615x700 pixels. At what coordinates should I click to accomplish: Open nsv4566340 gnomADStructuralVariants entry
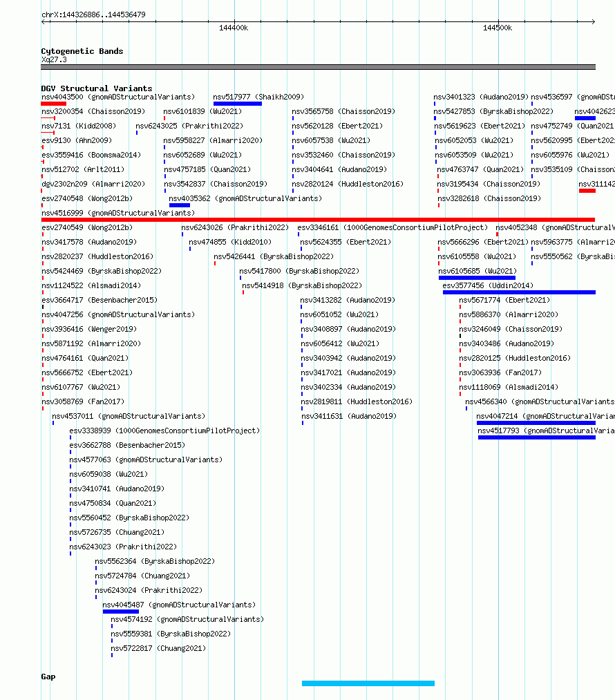(540, 401)
